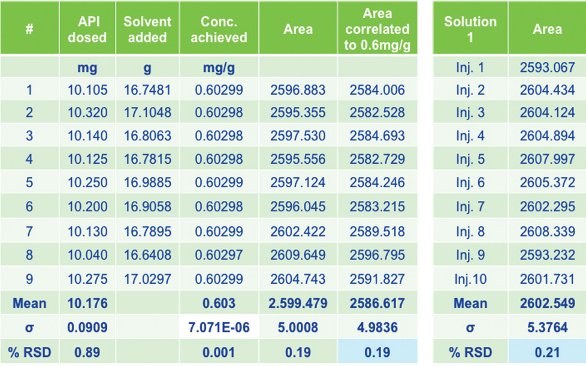Select the Inj. 8 area 2608.339

point(547,231)
